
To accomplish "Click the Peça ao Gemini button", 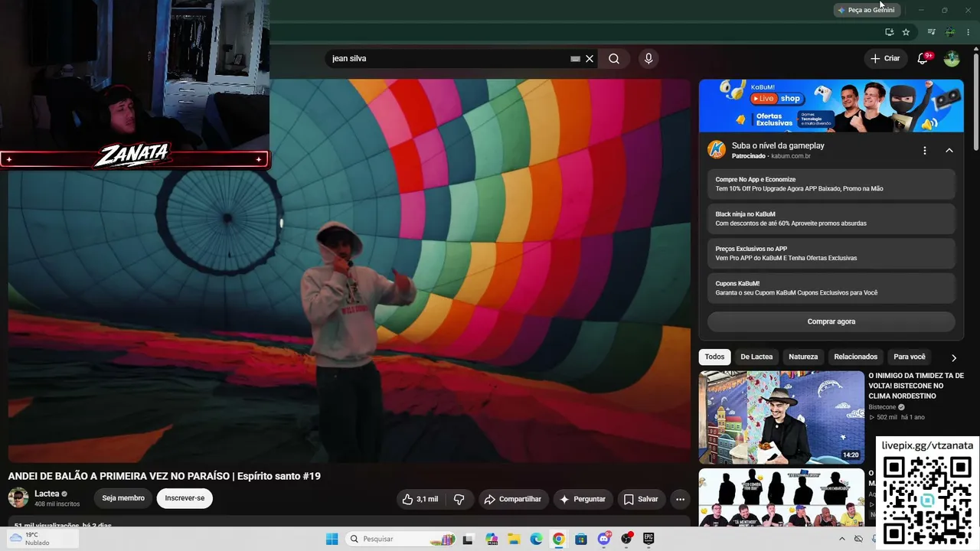I will click(866, 10).
